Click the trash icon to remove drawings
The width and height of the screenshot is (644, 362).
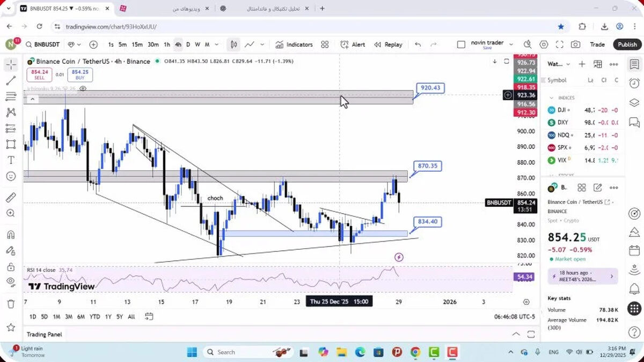click(11, 304)
